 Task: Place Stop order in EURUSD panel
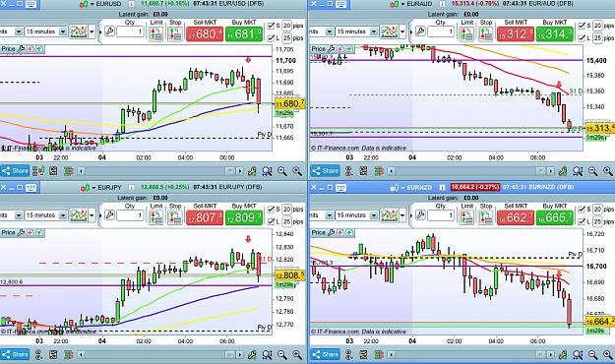click(x=175, y=33)
